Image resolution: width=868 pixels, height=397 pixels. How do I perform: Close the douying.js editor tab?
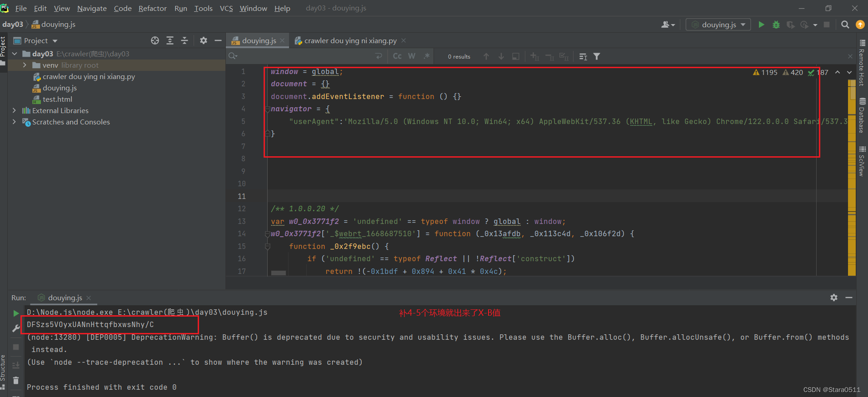282,40
